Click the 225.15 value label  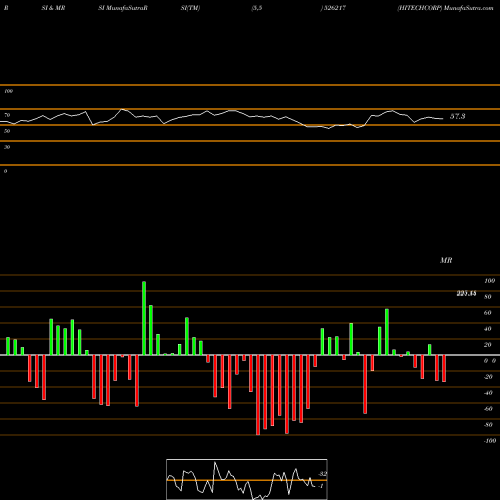pos(466,293)
